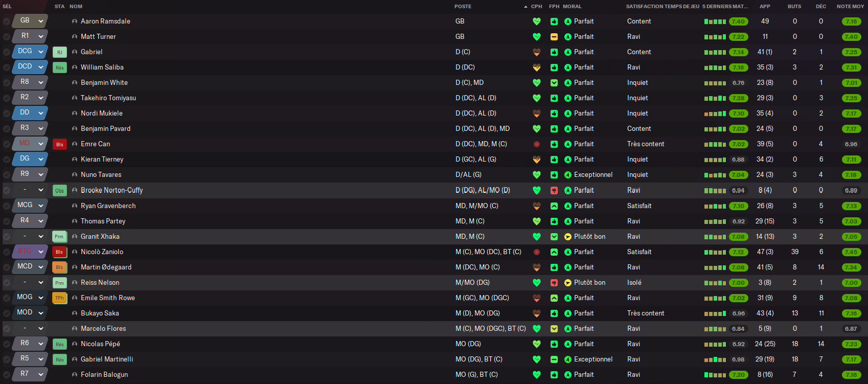Sort by the NOM column header
The width and height of the screenshot is (868, 384).
[x=76, y=7]
